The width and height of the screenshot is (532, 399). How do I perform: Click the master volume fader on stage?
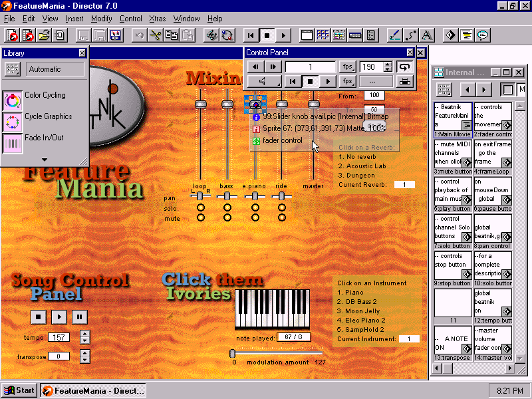pyautogui.click(x=313, y=104)
